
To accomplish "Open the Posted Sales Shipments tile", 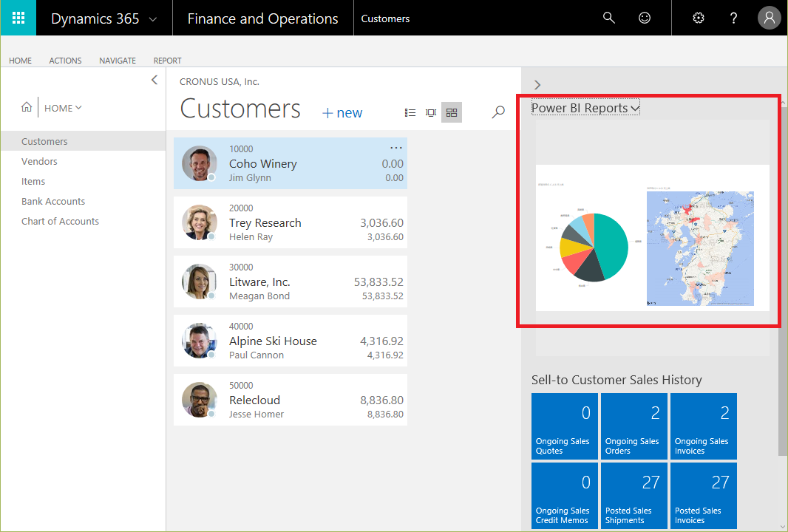I will 634,495.
